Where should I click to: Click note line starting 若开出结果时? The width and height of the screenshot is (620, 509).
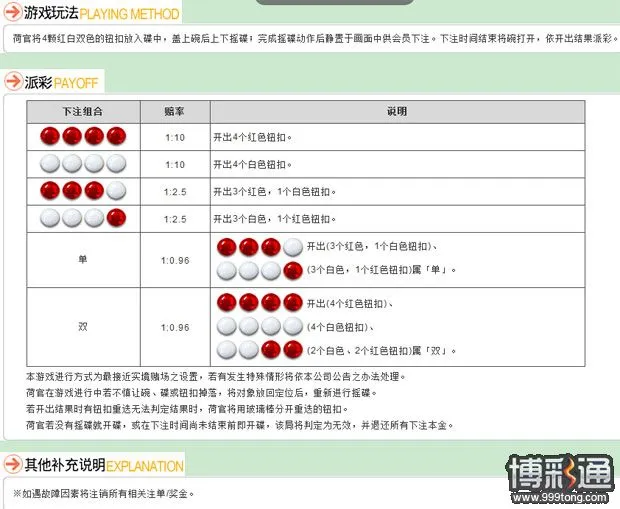pos(187,409)
